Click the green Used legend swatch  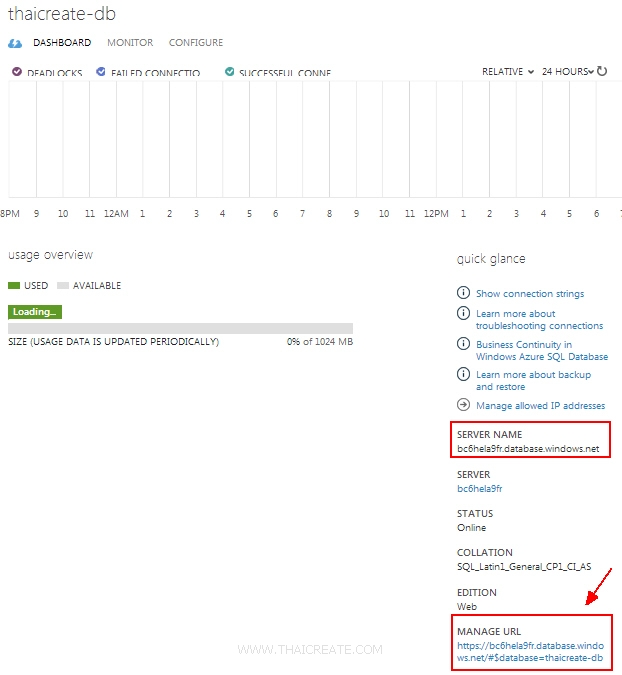[x=14, y=285]
